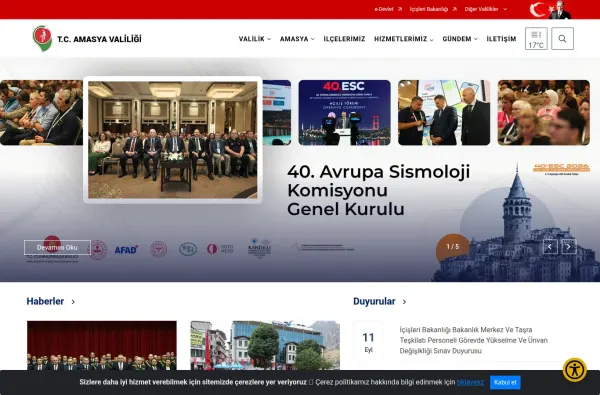This screenshot has height=395, width=600.
Task: Click the e-Devlet external link arrow
Action: tap(400, 9)
